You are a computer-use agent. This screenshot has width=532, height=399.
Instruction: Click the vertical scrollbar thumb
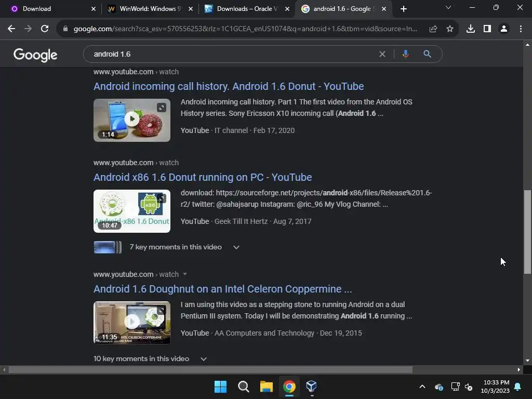click(x=527, y=232)
